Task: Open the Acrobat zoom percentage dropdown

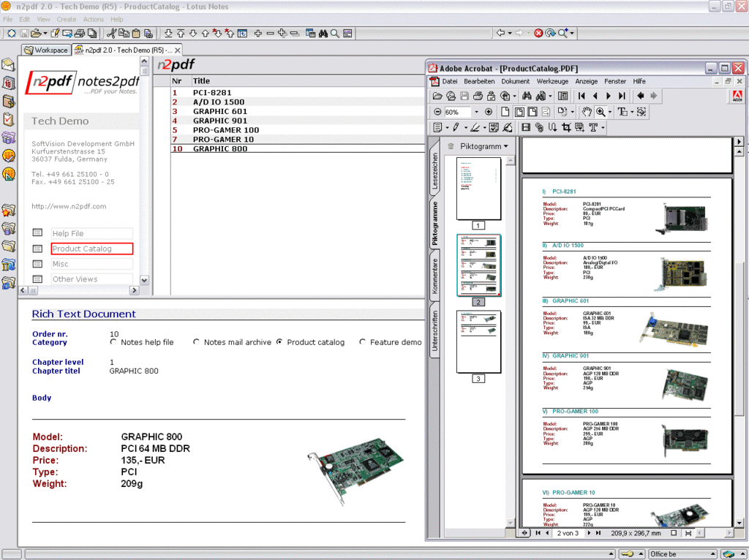Action: click(x=476, y=112)
